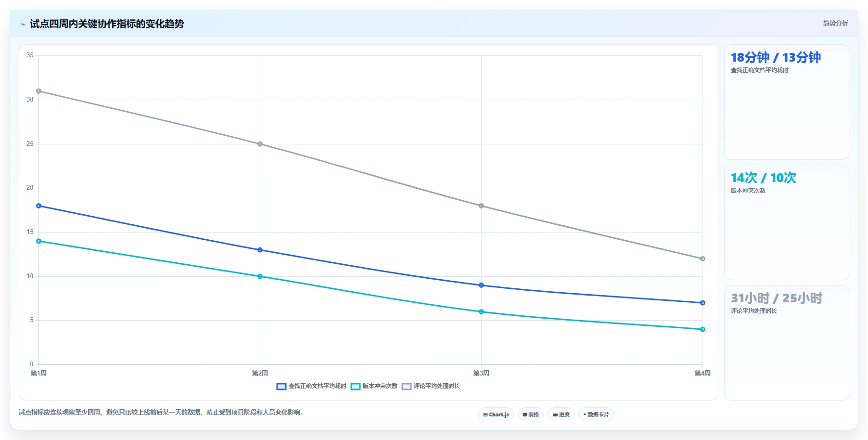Image resolution: width=868 pixels, height=440 pixels.
Task: Select the cyan data point at 第3周 (6)
Action: point(481,312)
